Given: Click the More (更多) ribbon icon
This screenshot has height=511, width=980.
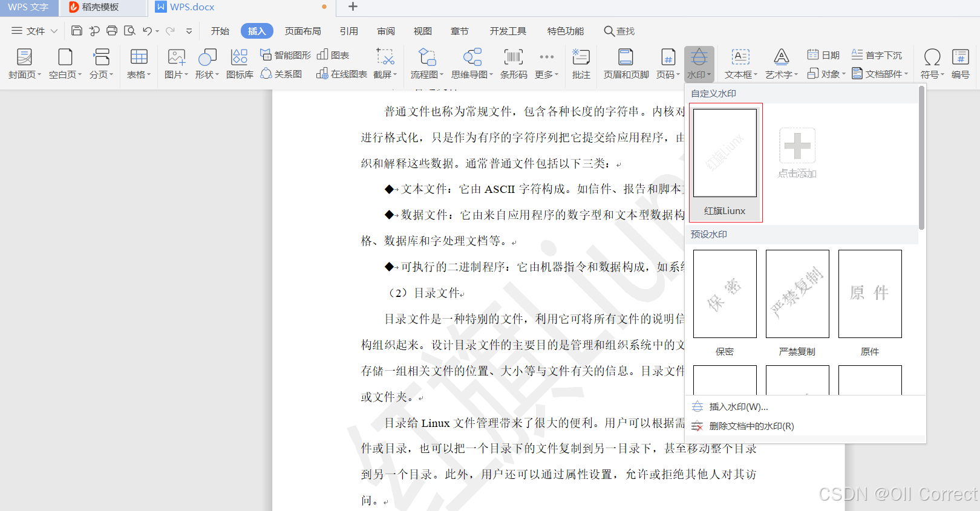Looking at the screenshot, I should pyautogui.click(x=547, y=64).
